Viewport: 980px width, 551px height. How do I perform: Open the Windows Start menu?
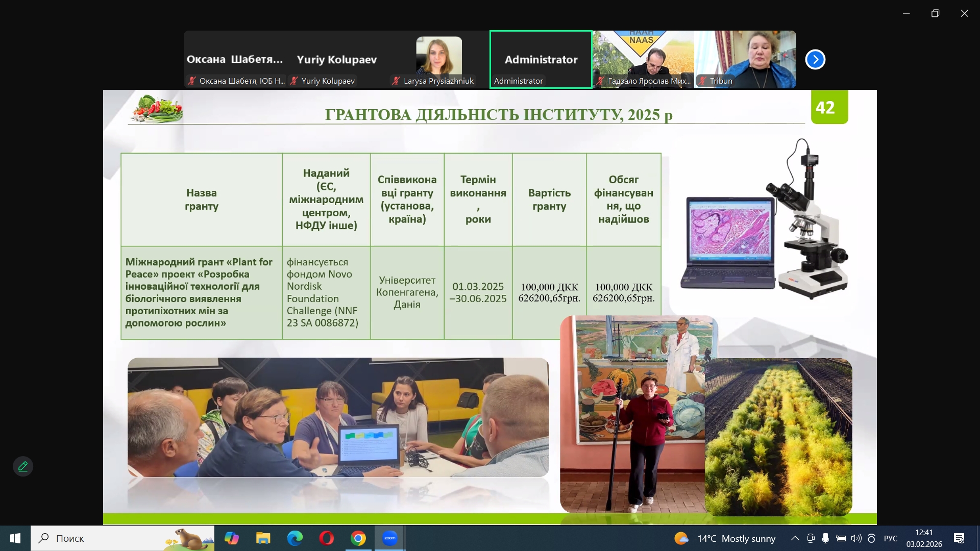15,538
